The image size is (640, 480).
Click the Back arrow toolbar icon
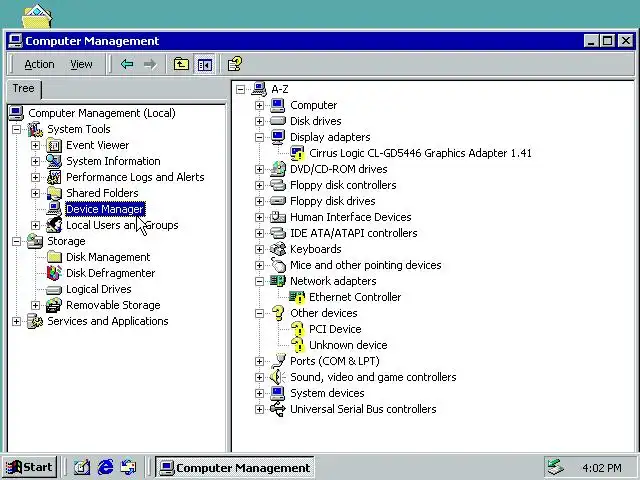pyautogui.click(x=127, y=64)
